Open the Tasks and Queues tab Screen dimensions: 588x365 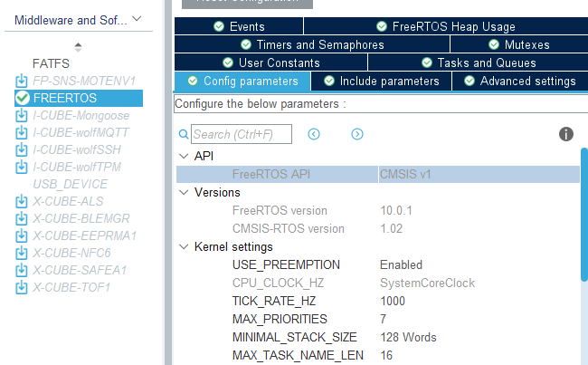(479, 62)
